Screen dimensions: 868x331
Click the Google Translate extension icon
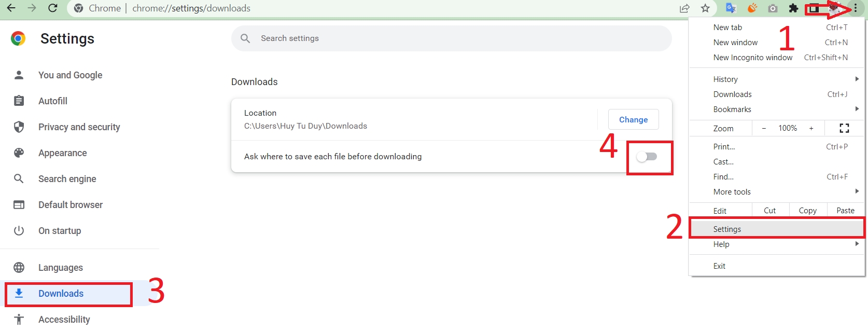[731, 8]
